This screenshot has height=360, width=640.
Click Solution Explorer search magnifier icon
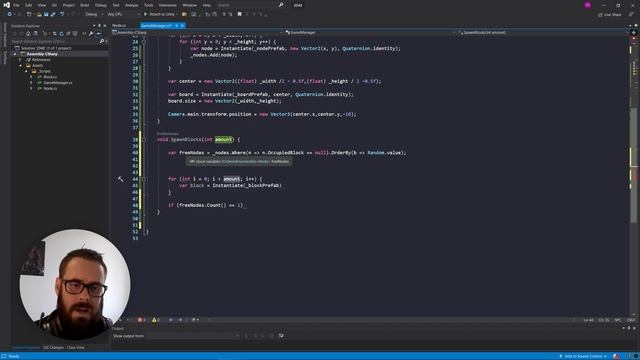(102, 41)
